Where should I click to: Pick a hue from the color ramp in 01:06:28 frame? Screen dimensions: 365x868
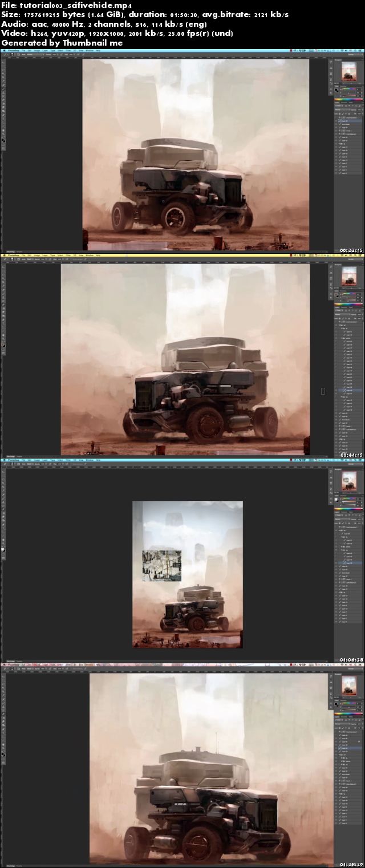click(x=348, y=509)
